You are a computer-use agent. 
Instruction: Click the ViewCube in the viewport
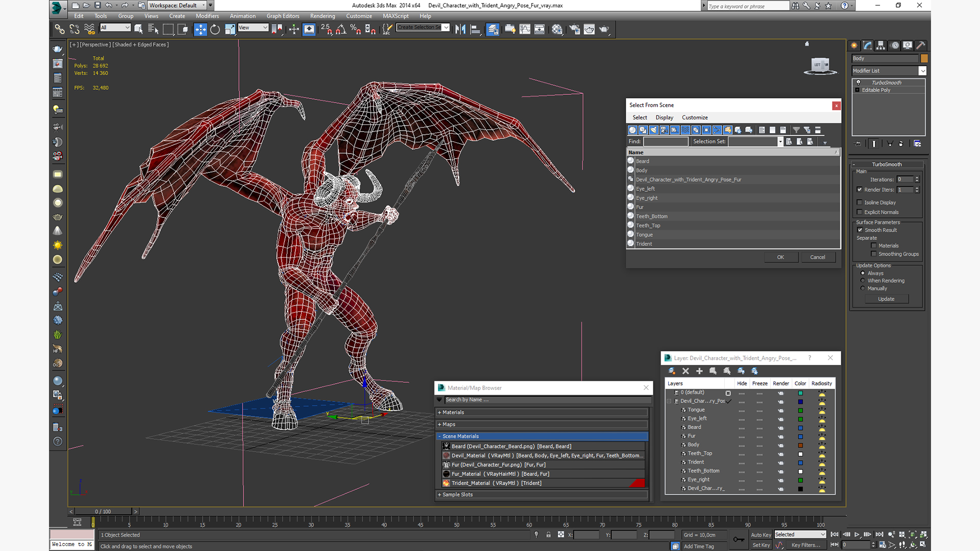820,65
